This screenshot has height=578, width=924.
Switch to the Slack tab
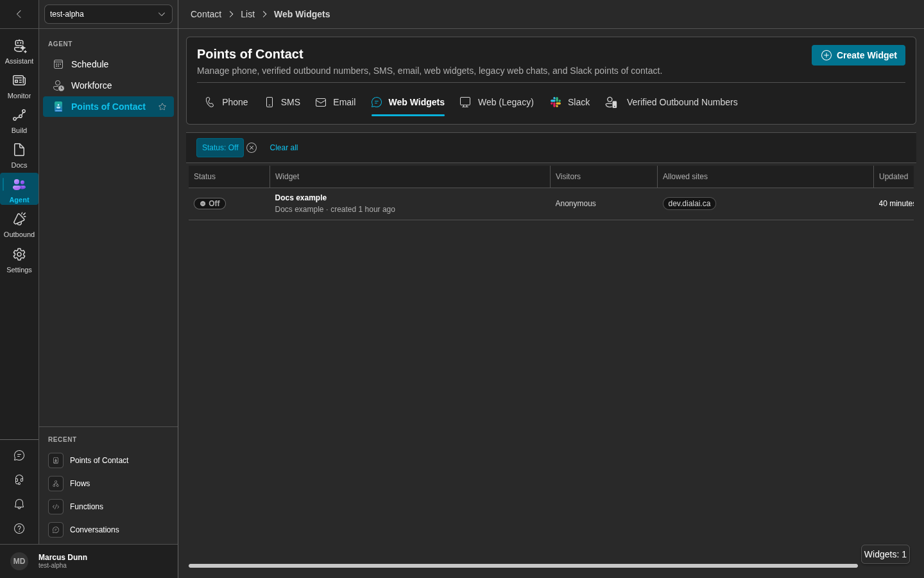[x=570, y=102]
